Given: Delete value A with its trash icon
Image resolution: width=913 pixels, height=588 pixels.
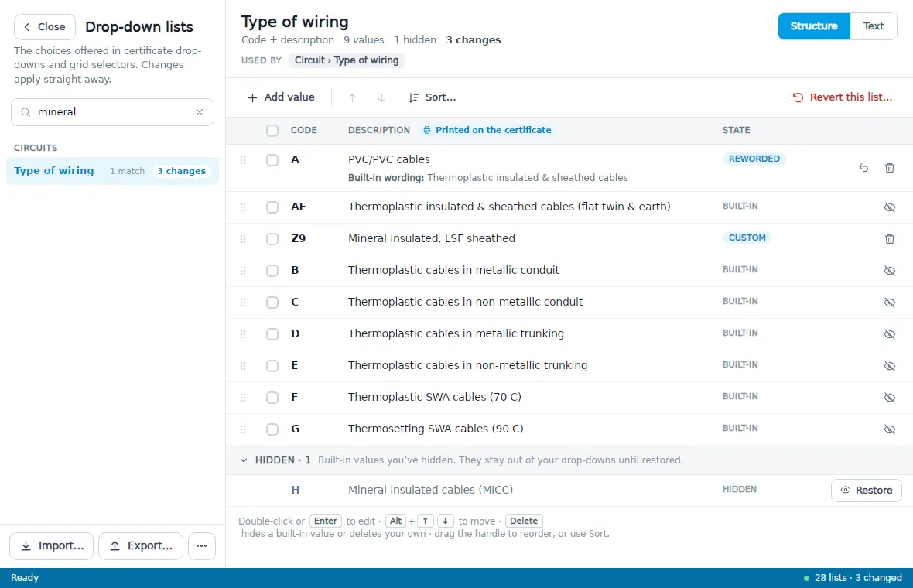Looking at the screenshot, I should 889,168.
